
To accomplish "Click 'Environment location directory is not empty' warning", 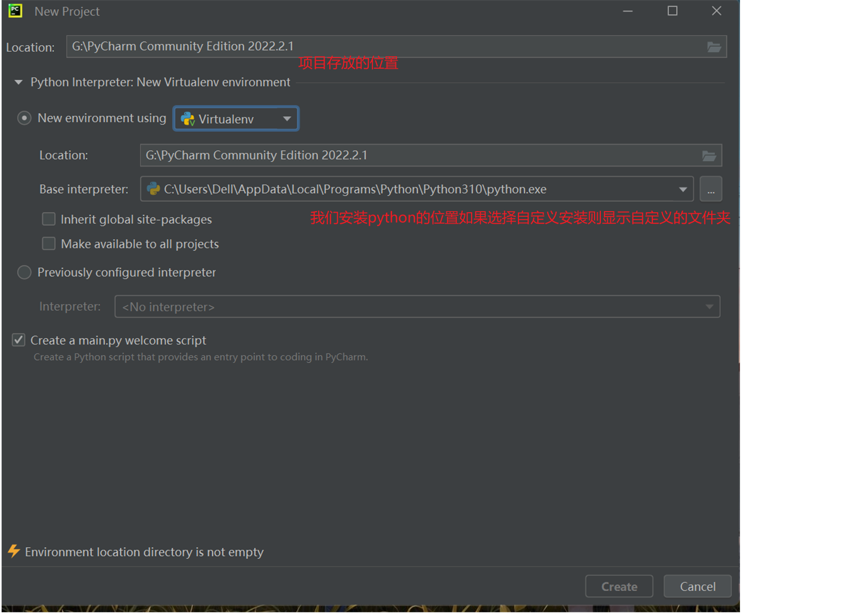I will click(x=144, y=552).
